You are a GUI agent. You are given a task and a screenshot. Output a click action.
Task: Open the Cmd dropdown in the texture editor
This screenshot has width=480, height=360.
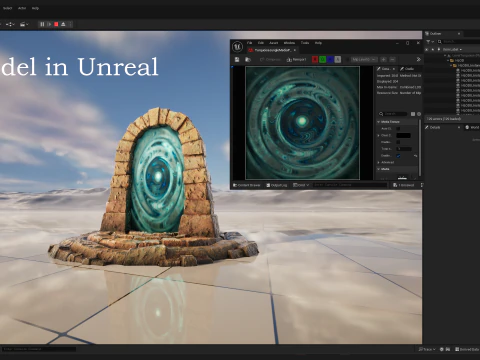coord(301,185)
